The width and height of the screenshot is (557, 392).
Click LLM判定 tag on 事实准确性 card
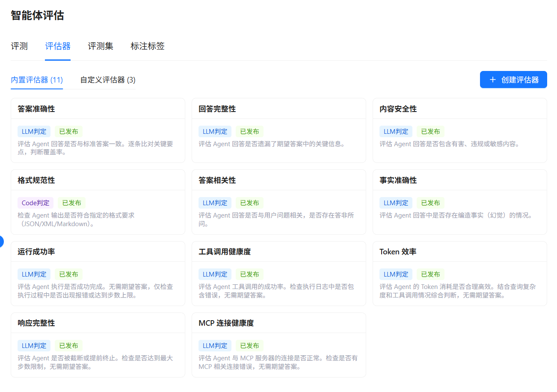396,203
